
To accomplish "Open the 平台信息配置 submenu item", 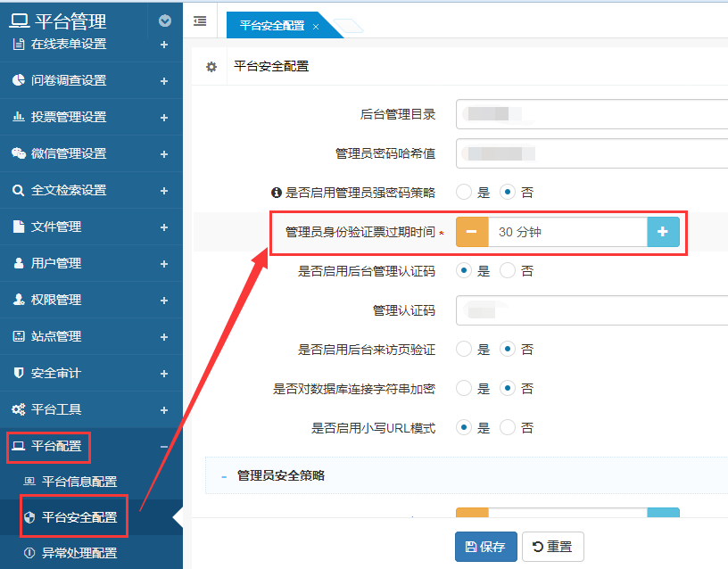I will pyautogui.click(x=79, y=482).
